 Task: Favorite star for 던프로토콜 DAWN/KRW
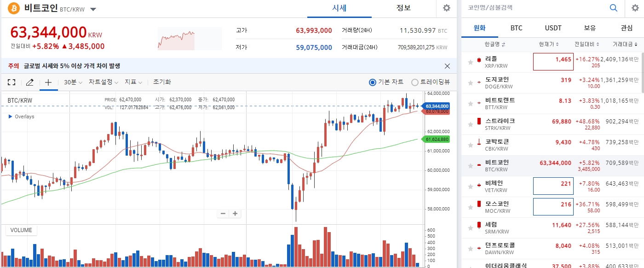pos(470,248)
